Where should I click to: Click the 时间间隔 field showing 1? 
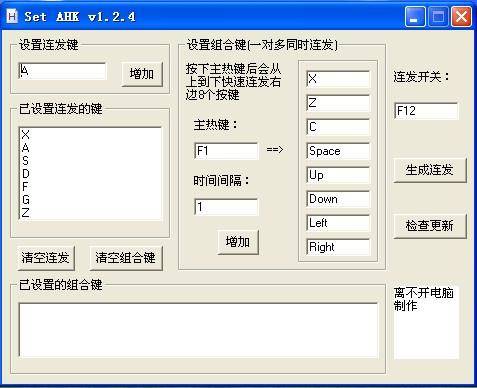tap(226, 207)
